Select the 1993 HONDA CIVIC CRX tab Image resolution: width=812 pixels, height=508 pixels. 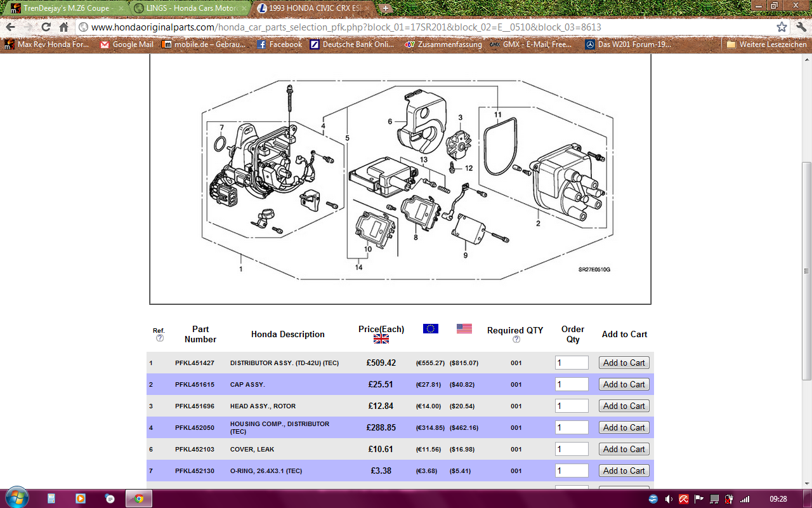click(x=314, y=8)
